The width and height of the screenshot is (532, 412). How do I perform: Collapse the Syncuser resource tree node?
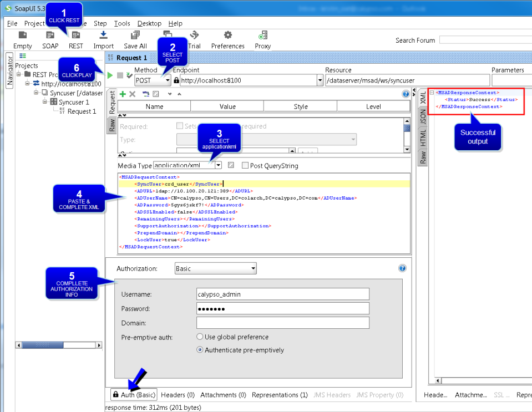point(36,93)
